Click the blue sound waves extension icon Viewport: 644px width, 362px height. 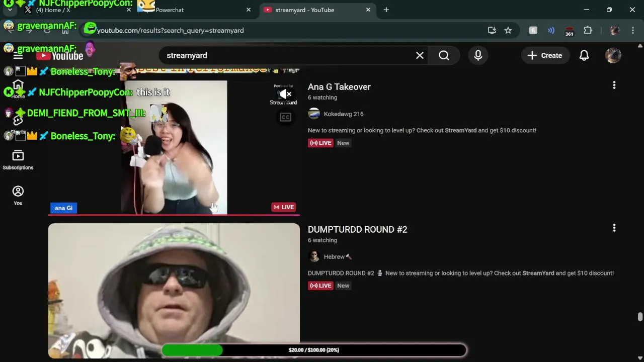[551, 30]
